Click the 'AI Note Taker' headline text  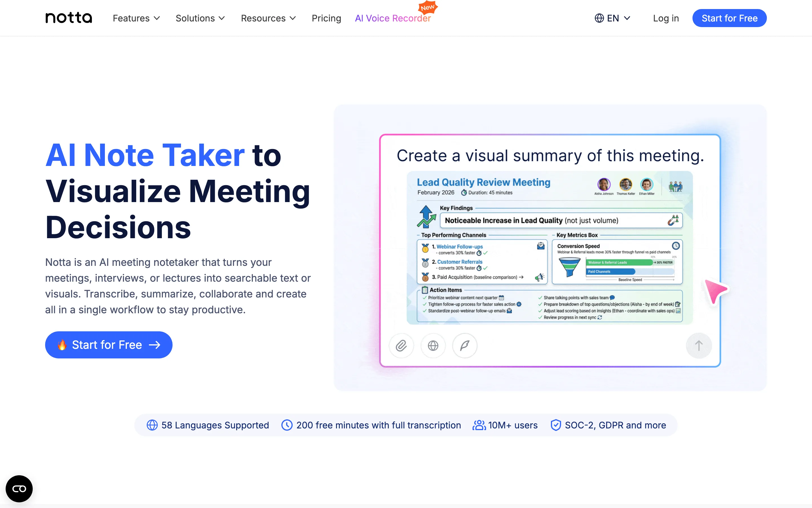point(145,155)
